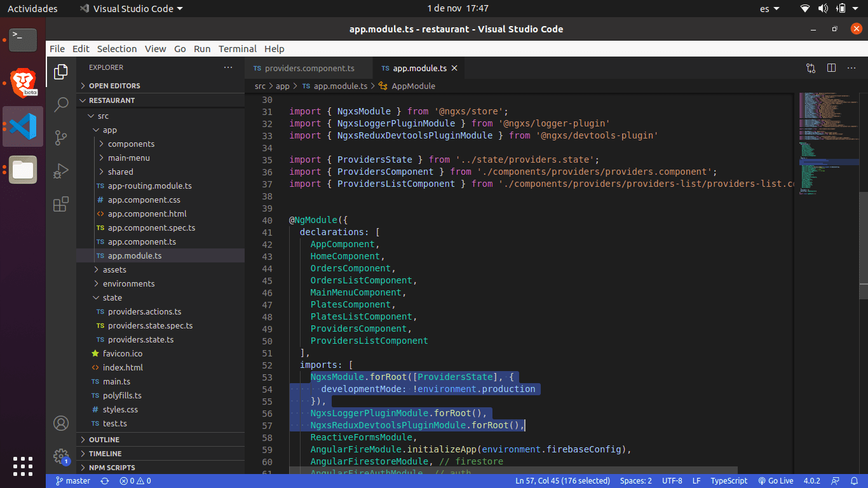Open the Source Control view
Image resolution: width=868 pixels, height=488 pixels.
click(x=61, y=138)
